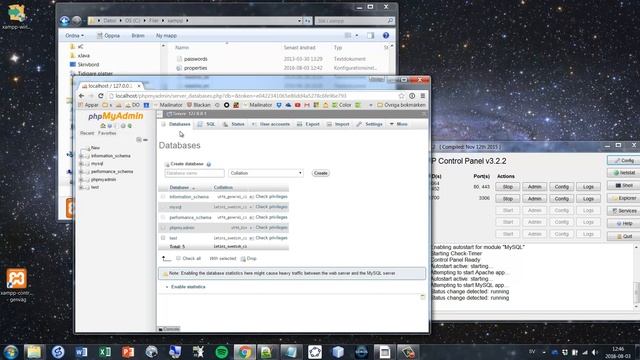The image size is (640, 360).
Task: Open the User accounts tab
Action: [x=271, y=124]
